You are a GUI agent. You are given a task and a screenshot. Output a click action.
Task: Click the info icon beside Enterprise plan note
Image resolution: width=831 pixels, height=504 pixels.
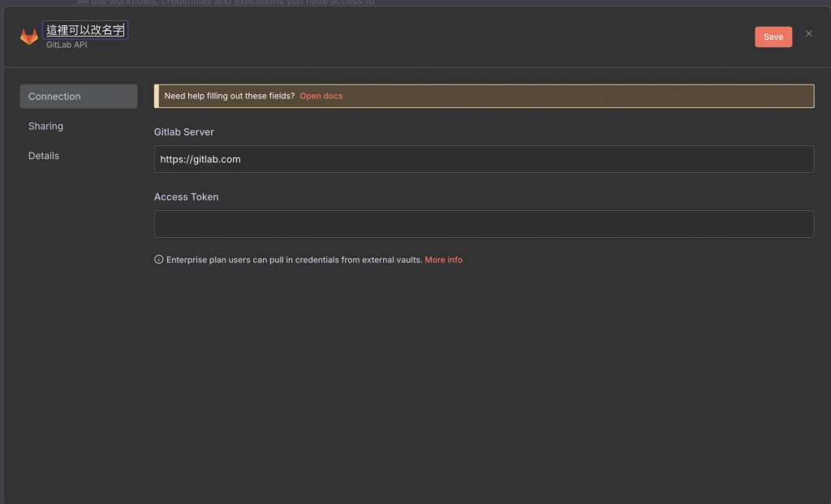(158, 259)
